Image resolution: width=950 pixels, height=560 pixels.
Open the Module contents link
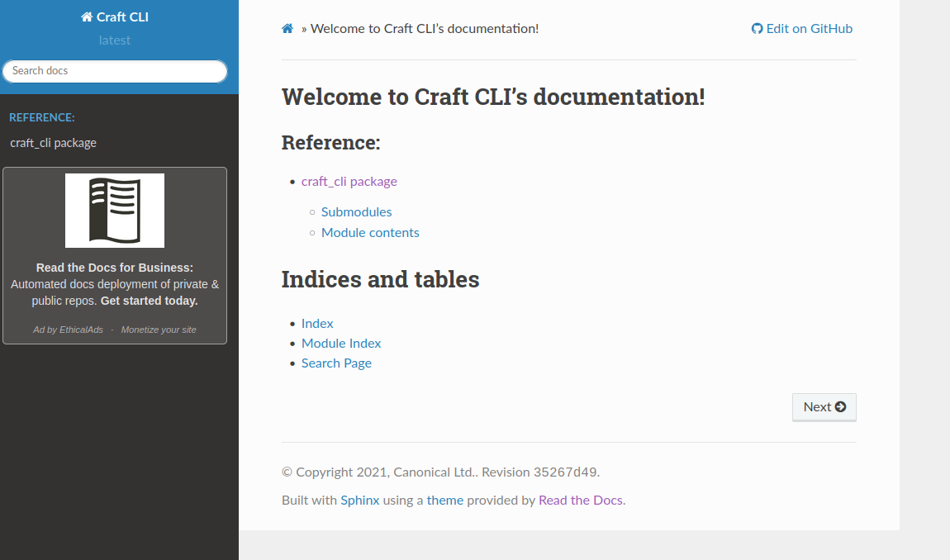point(370,232)
